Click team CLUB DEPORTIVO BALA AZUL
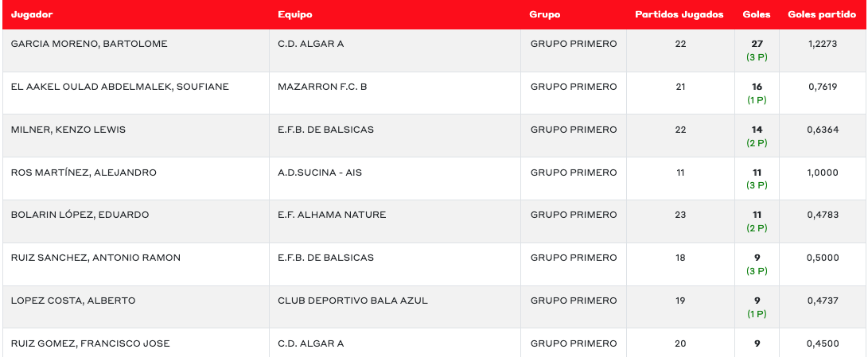Image resolution: width=868 pixels, height=357 pixels. coord(352,301)
